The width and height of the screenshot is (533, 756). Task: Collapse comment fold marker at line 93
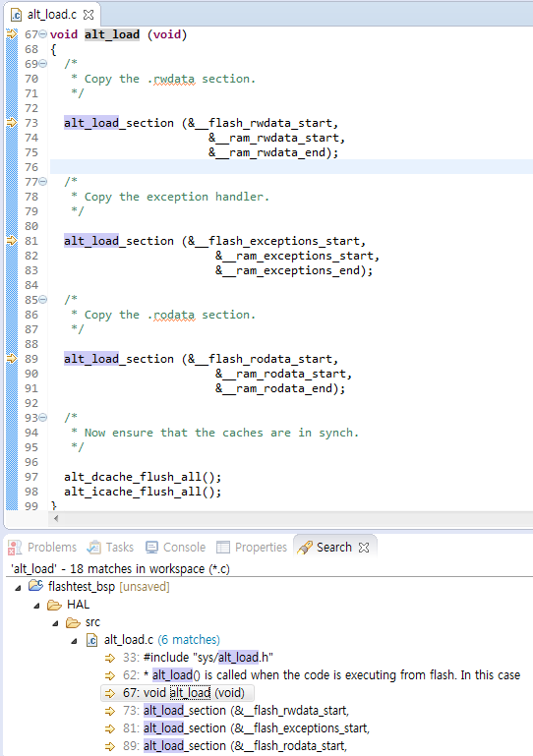tap(43, 418)
